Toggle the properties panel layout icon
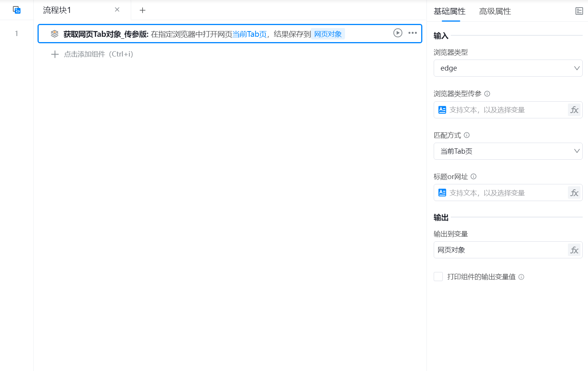The width and height of the screenshot is (588, 371). click(x=579, y=11)
